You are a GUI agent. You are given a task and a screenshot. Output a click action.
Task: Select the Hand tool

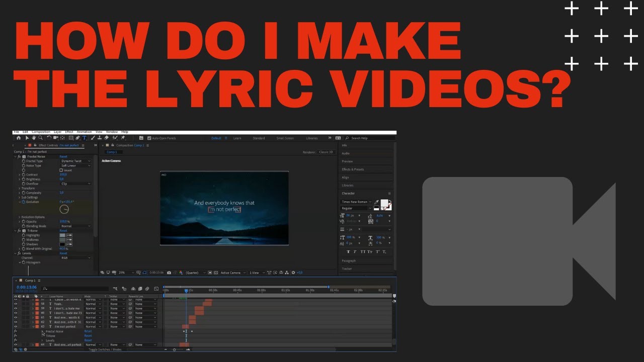point(34,138)
